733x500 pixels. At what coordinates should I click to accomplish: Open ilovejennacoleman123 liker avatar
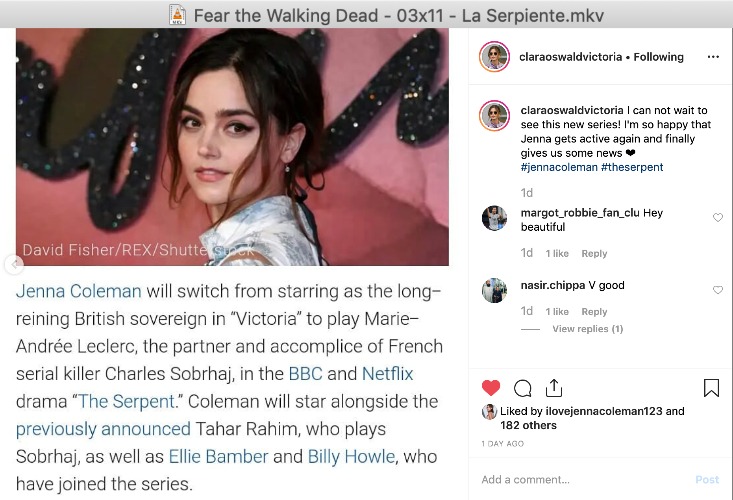tap(489, 412)
